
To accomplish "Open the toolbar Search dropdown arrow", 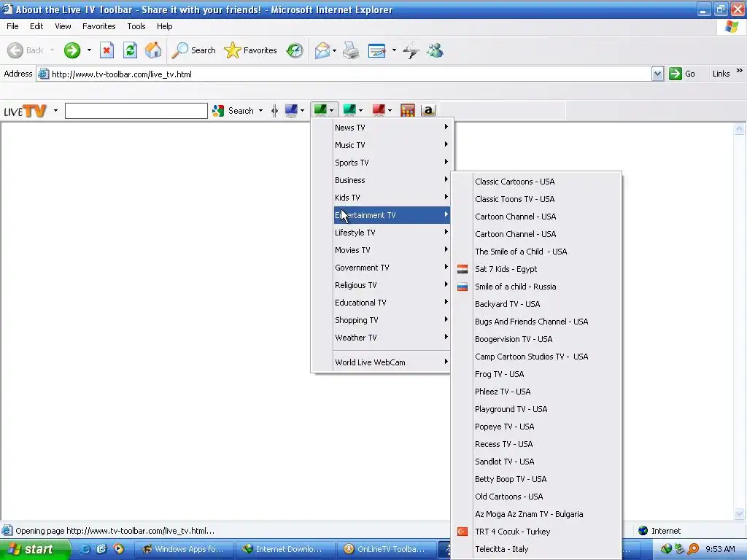I will [x=260, y=111].
